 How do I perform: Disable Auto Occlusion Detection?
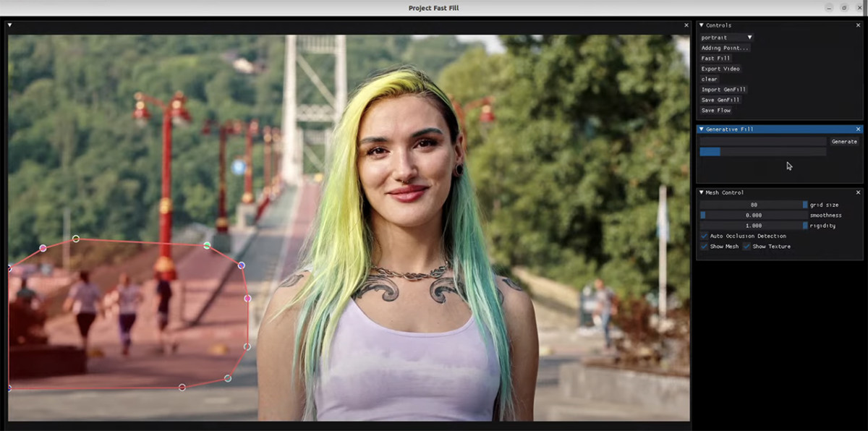pos(704,236)
